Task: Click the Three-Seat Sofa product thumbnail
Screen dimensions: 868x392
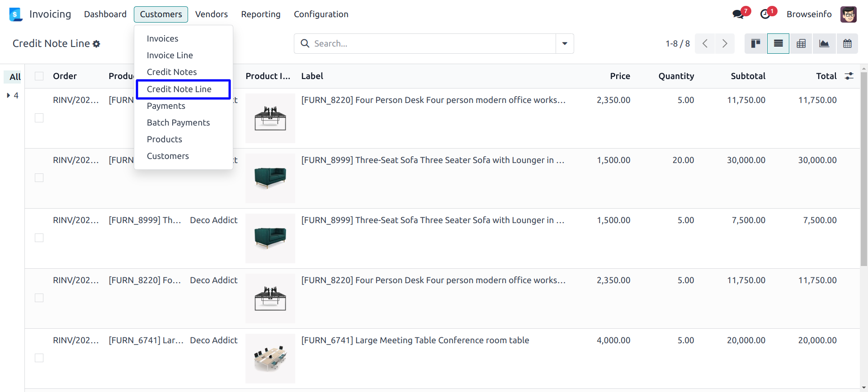Action: [270, 178]
